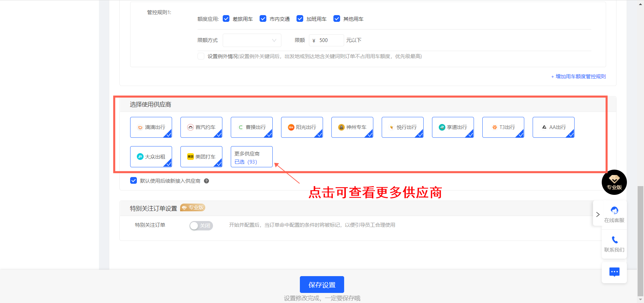Open the blue chat message bubble icon
Image resolution: width=644 pixels, height=303 pixels.
pos(614,272)
